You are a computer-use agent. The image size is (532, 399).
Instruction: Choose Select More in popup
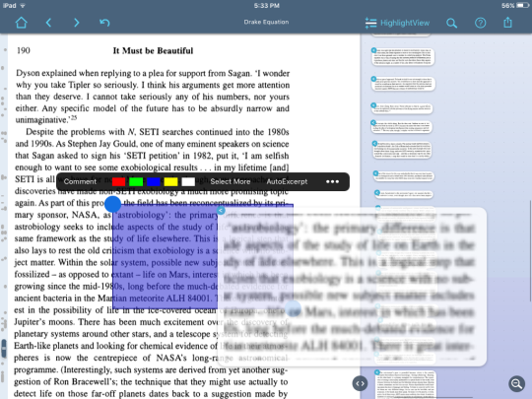pos(230,181)
